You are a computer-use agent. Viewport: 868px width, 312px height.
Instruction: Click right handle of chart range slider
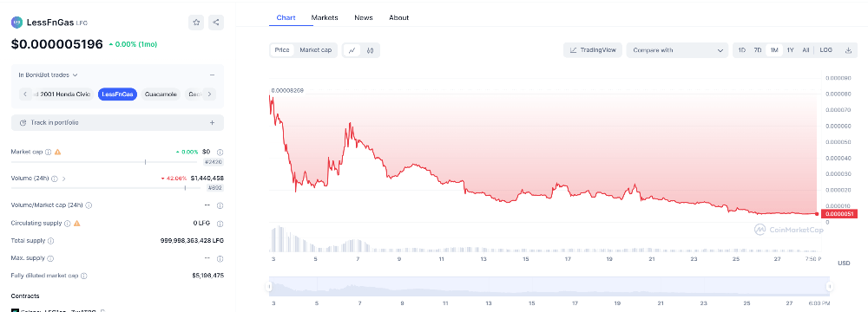[830, 287]
